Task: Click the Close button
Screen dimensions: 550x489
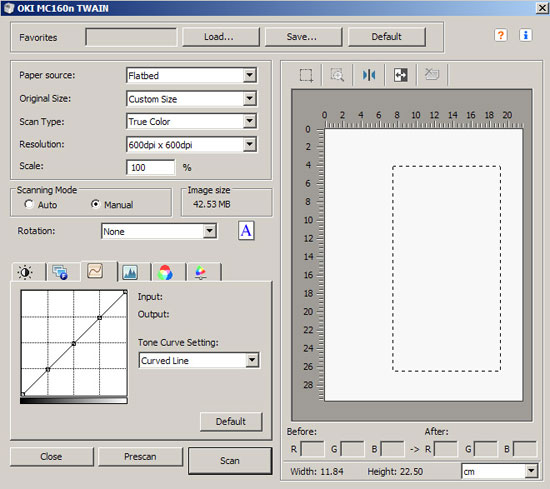Action: click(52, 456)
